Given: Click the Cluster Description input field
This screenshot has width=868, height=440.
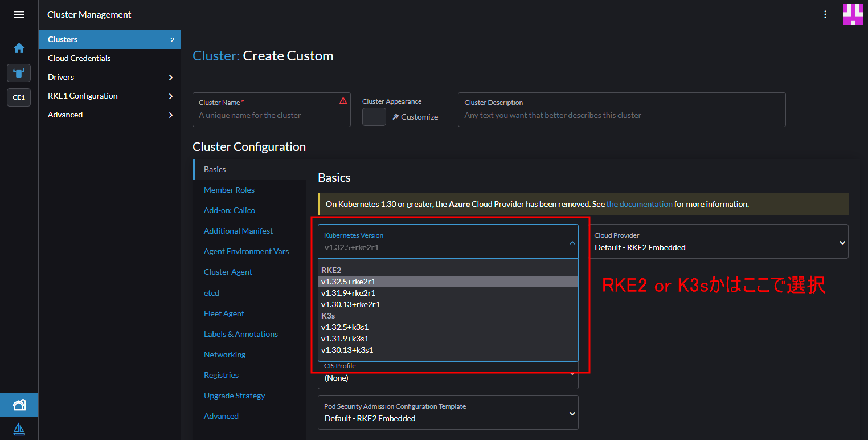Looking at the screenshot, I should 622,109.
